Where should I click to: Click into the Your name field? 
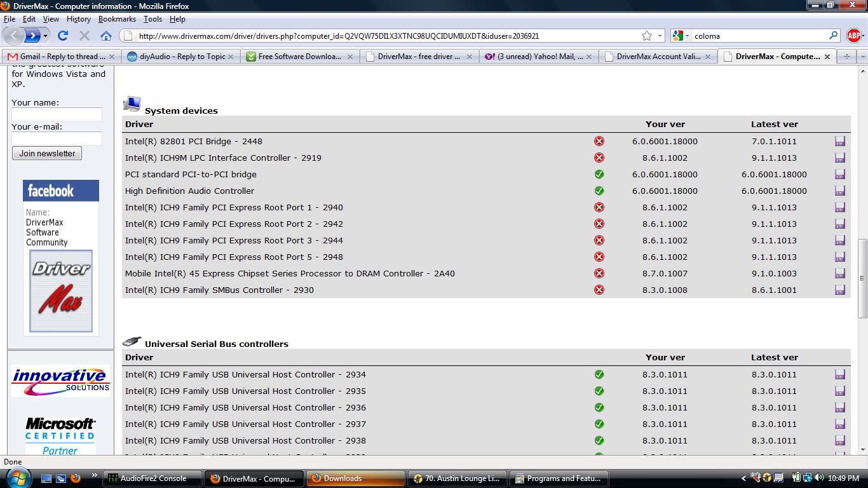(x=57, y=114)
